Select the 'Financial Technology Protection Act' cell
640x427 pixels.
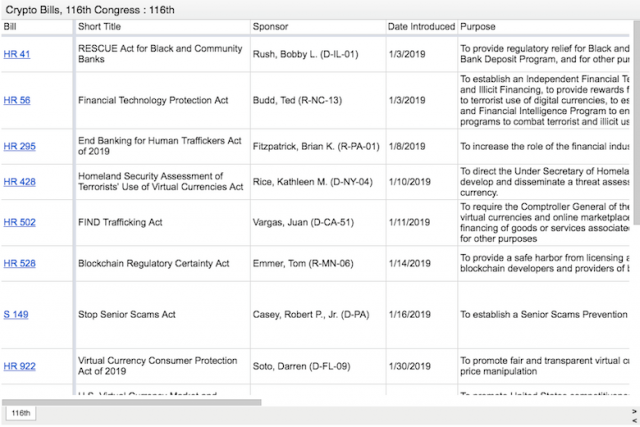tap(162, 100)
